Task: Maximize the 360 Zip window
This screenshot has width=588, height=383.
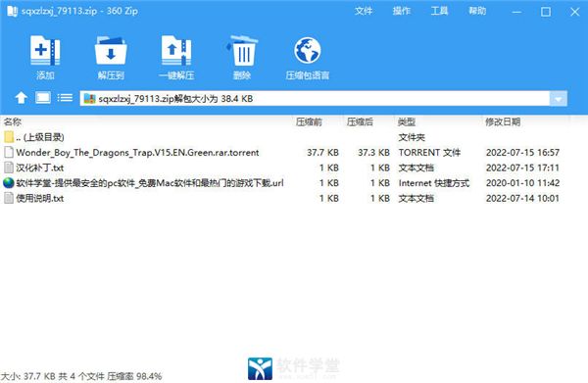Action: (x=546, y=12)
